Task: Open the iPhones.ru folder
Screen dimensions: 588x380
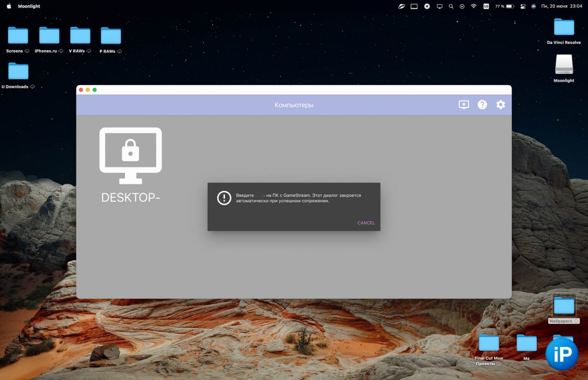Action: pos(49,36)
